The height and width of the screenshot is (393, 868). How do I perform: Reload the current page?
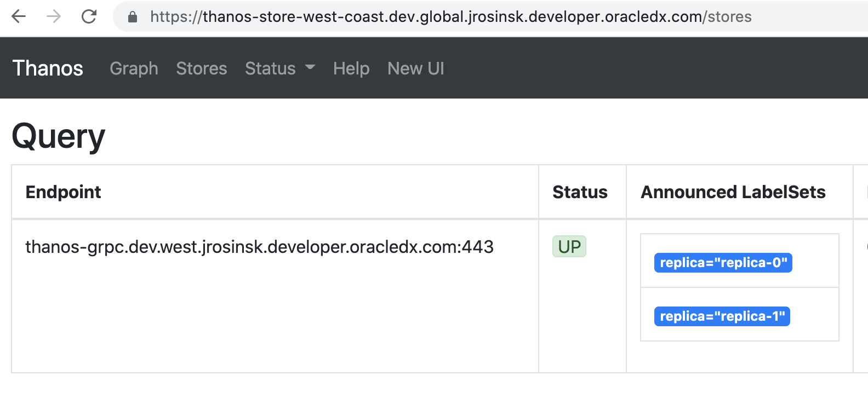pyautogui.click(x=89, y=16)
